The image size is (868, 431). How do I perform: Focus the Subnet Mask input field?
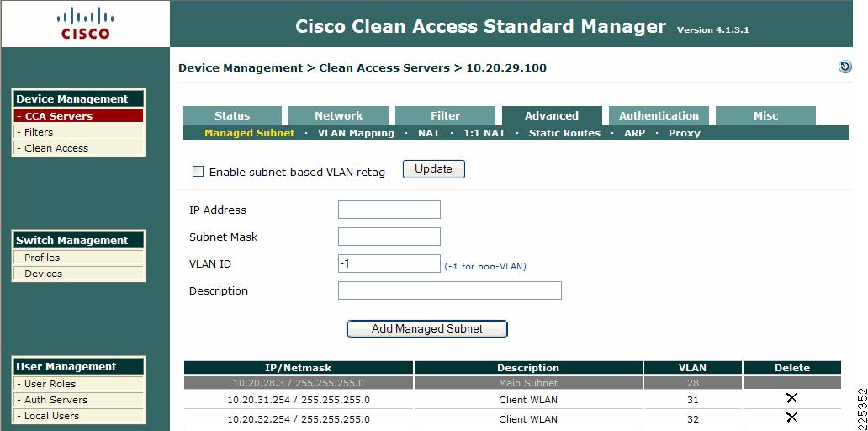click(x=389, y=237)
